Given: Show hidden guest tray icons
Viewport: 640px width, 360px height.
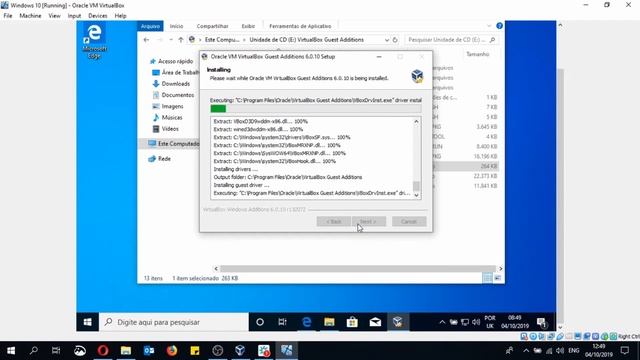Looking at the screenshot, I should click(442, 322).
